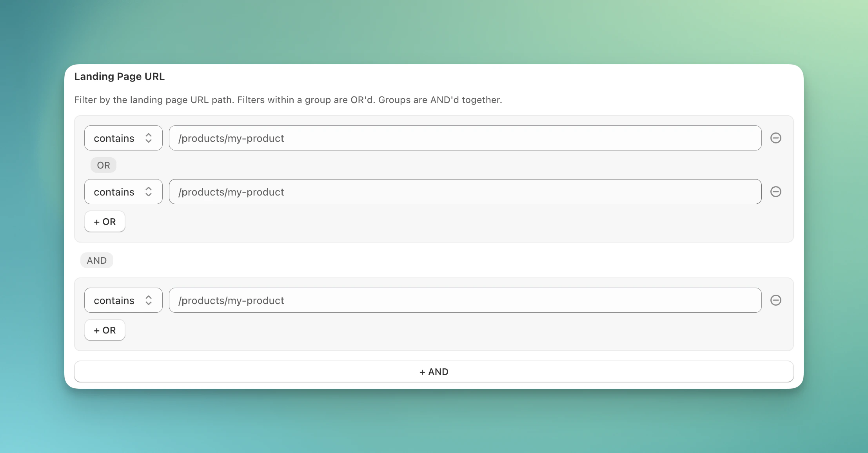
Task: Focus the URL path input in the bottom group
Action: (465, 300)
